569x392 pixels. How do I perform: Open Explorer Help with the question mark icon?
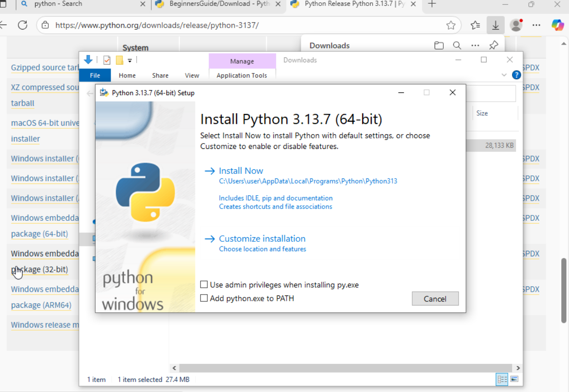click(516, 75)
